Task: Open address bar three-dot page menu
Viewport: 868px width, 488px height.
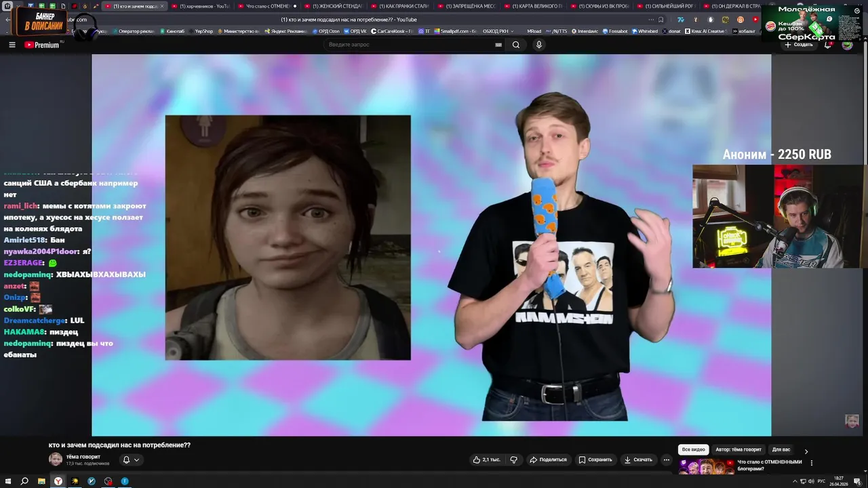Action: tap(650, 20)
